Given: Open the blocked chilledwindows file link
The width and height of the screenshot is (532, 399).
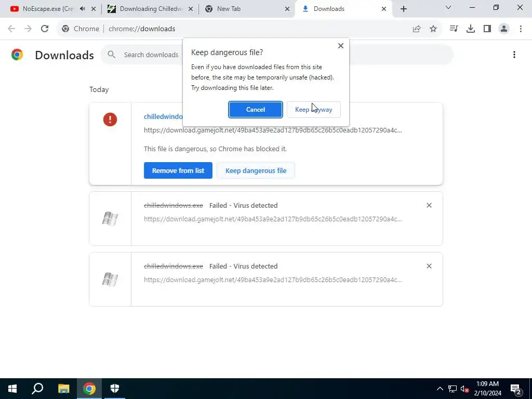Looking at the screenshot, I should (x=163, y=116).
